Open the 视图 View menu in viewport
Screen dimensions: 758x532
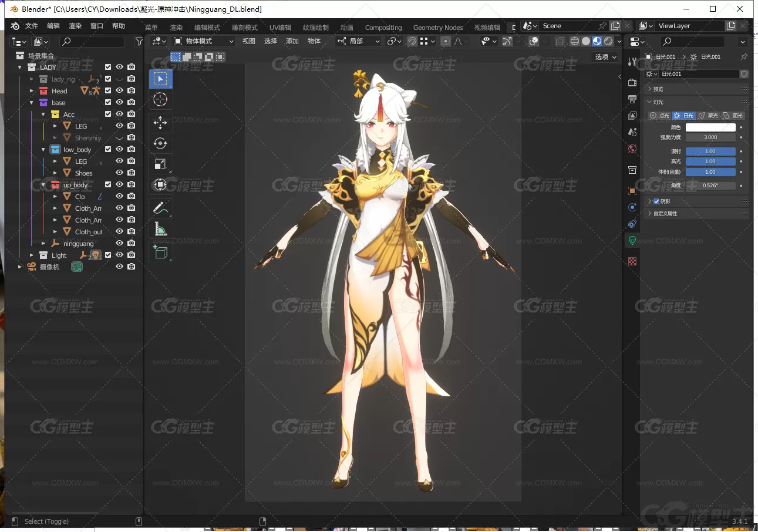(249, 41)
